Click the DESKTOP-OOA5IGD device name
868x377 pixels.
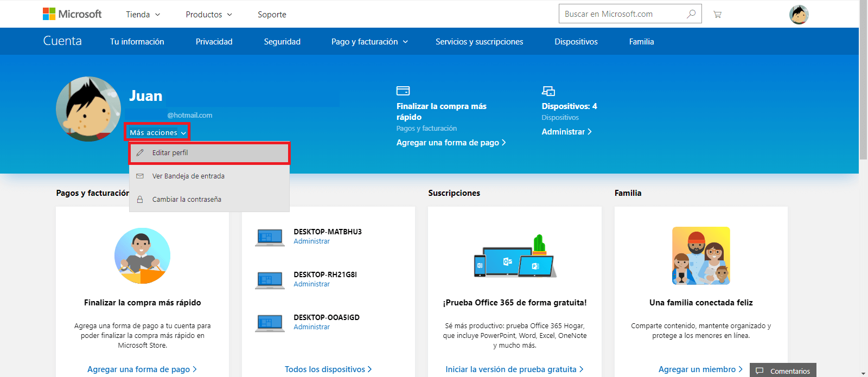click(327, 317)
